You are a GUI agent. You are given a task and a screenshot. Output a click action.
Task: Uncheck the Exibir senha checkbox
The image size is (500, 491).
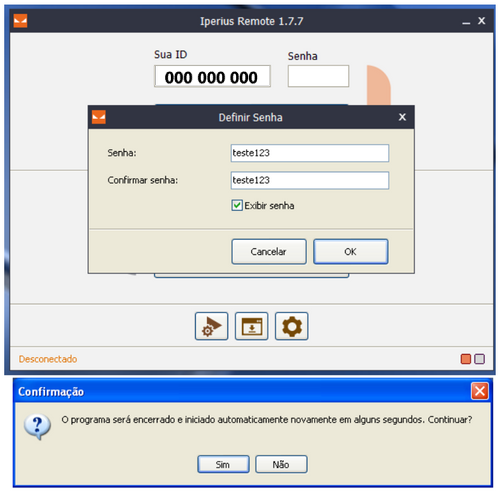(237, 205)
